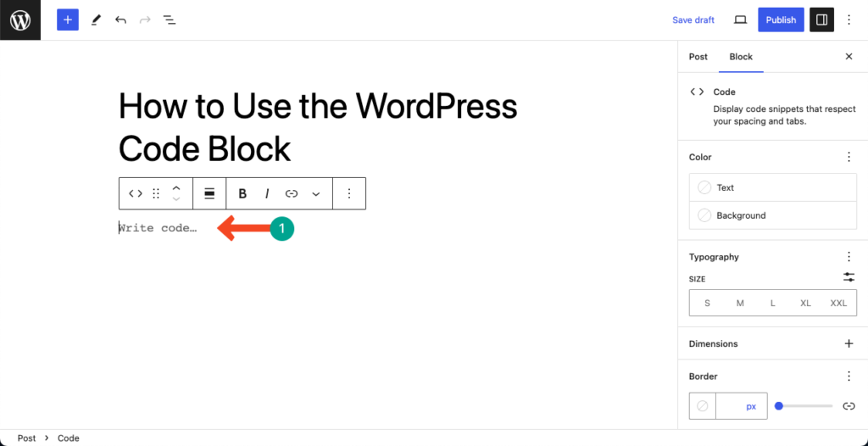Select the Block tab in sidebar
This screenshot has height=446, width=868.
pyautogui.click(x=741, y=57)
